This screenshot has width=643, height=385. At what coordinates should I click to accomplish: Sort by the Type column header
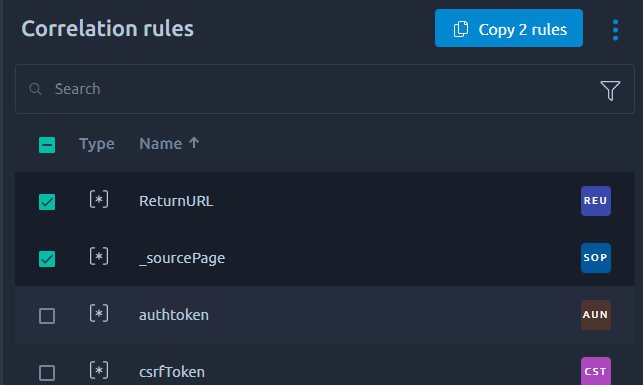97,144
